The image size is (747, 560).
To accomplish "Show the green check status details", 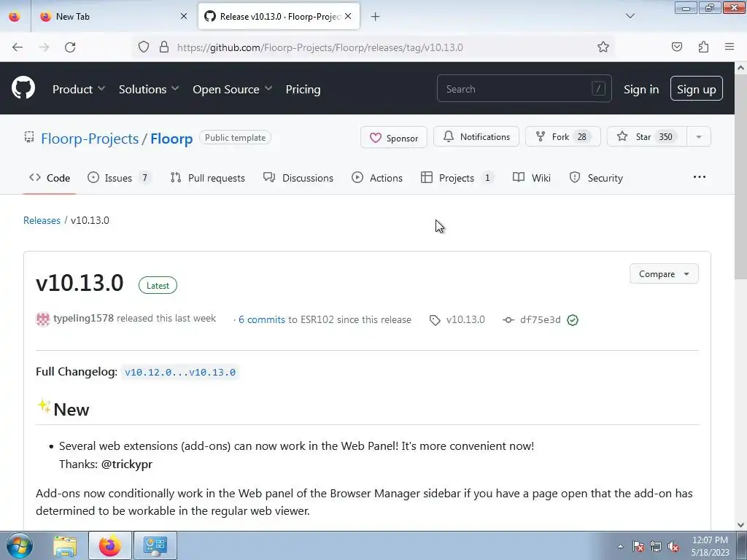I will [573, 320].
